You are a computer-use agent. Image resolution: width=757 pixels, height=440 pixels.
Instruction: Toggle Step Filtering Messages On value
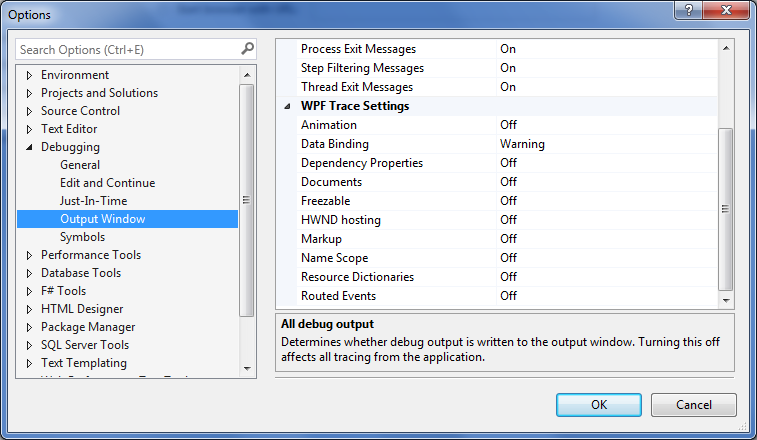click(x=508, y=68)
